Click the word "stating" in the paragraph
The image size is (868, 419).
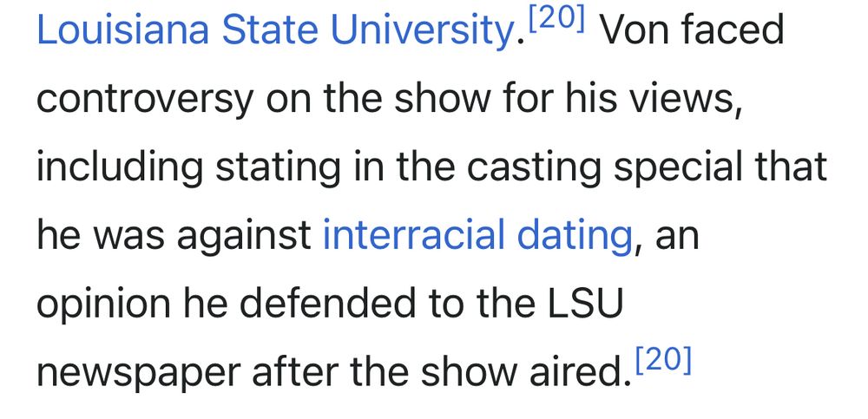pyautogui.click(x=278, y=167)
